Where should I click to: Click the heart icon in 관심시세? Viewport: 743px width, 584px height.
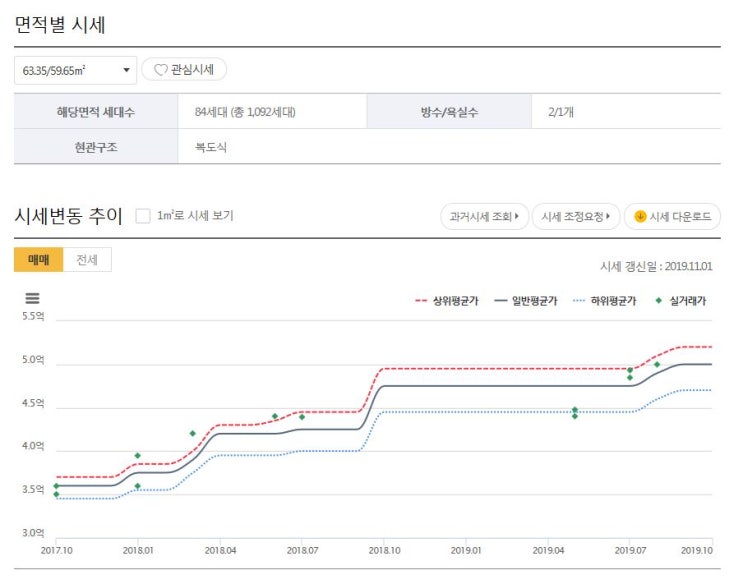point(161,70)
